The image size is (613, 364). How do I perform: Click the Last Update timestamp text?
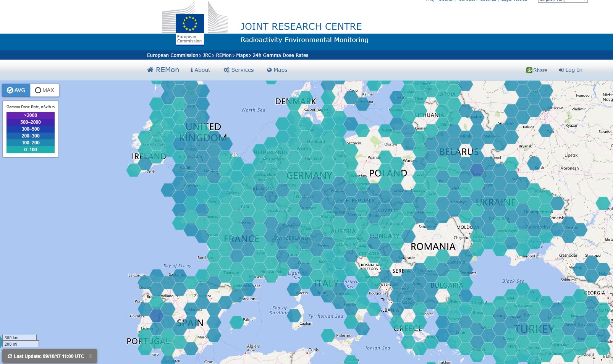coord(49,356)
